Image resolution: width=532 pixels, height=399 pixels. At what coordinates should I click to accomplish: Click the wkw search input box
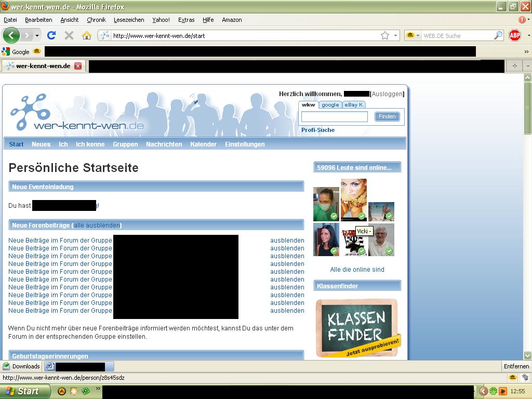pos(335,117)
